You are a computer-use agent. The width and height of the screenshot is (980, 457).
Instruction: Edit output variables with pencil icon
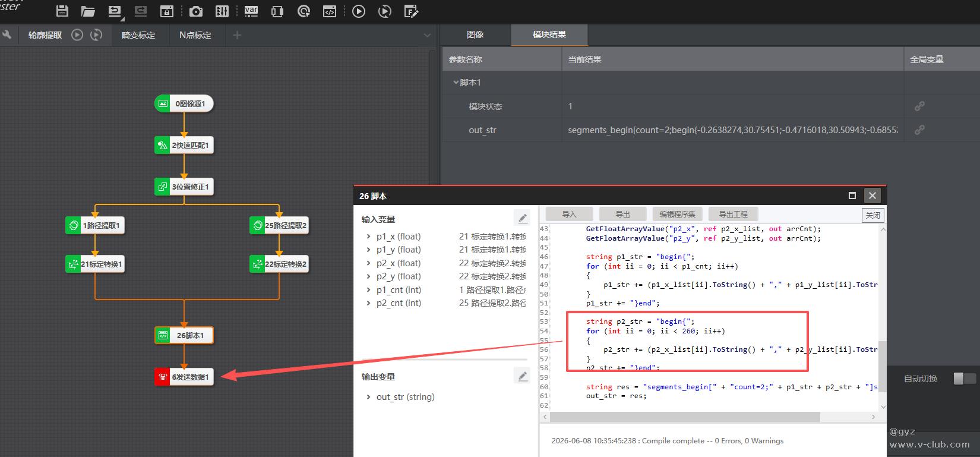(522, 376)
